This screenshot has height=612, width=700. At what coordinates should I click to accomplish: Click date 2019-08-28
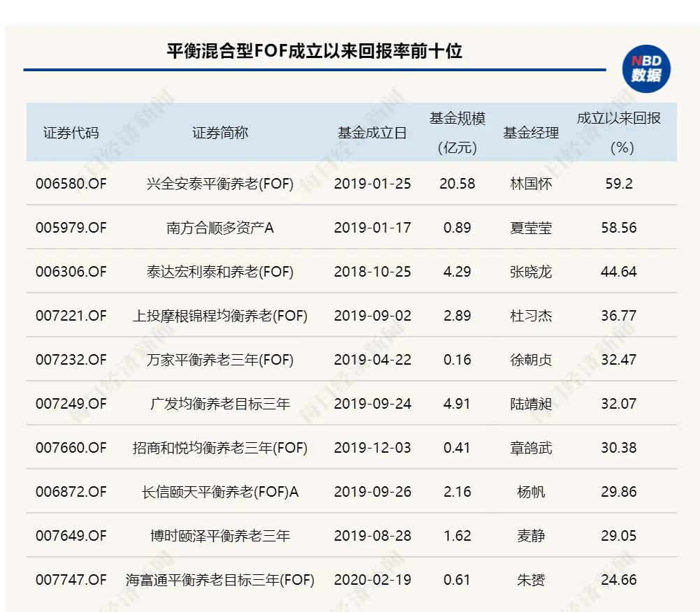tap(372, 536)
